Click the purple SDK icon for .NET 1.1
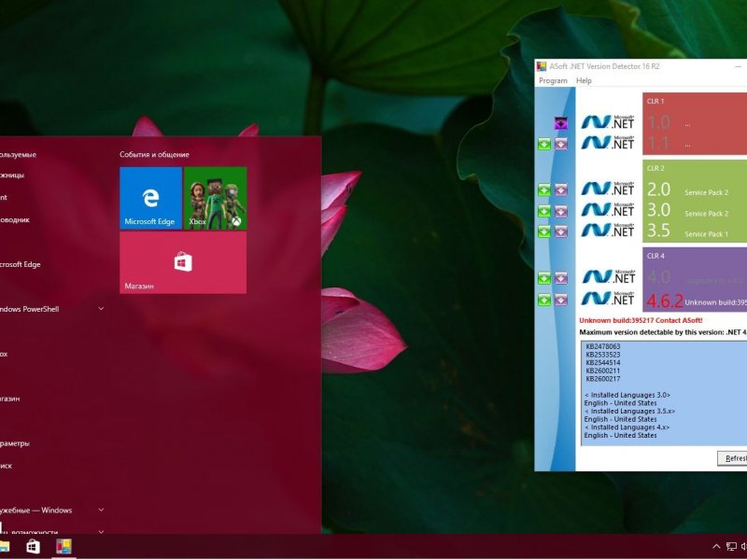 [561, 144]
